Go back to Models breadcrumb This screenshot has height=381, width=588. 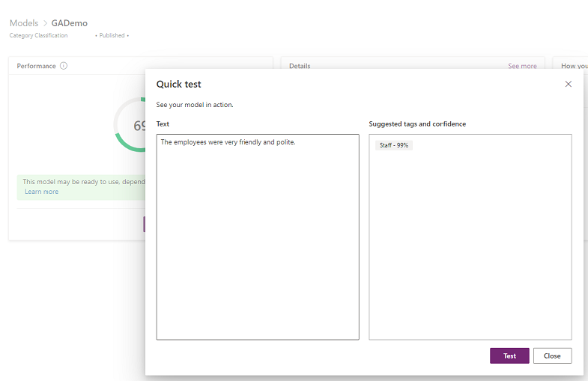click(24, 23)
